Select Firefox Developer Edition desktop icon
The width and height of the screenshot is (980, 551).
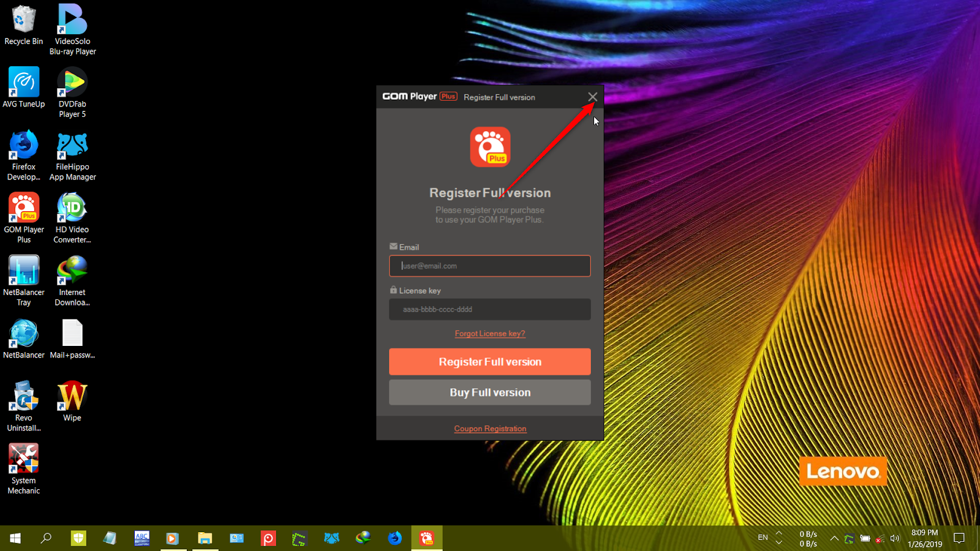pos(24,155)
